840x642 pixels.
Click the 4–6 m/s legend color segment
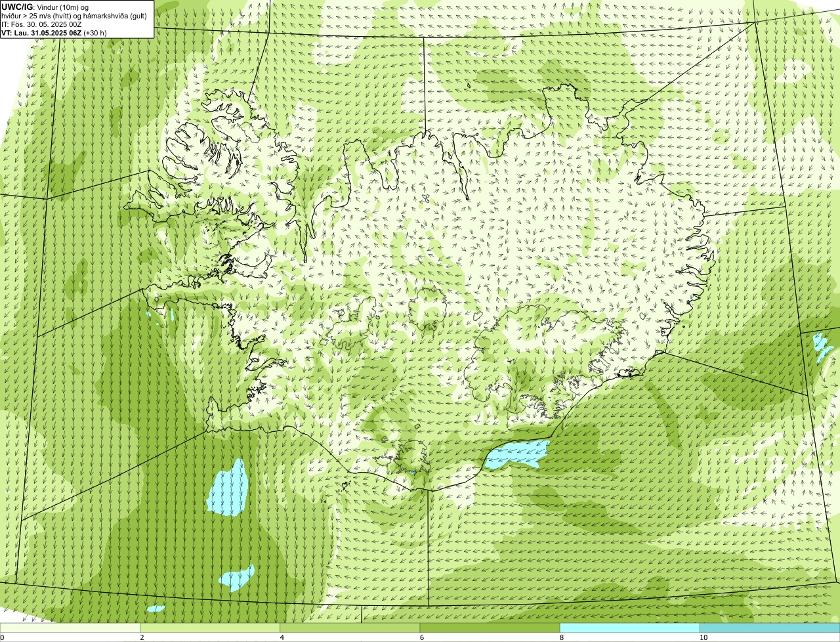click(x=350, y=628)
